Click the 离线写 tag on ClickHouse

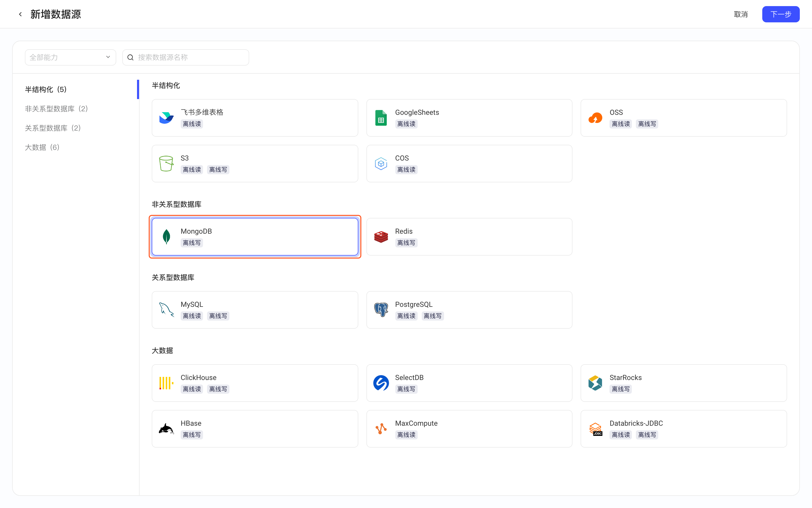click(218, 389)
